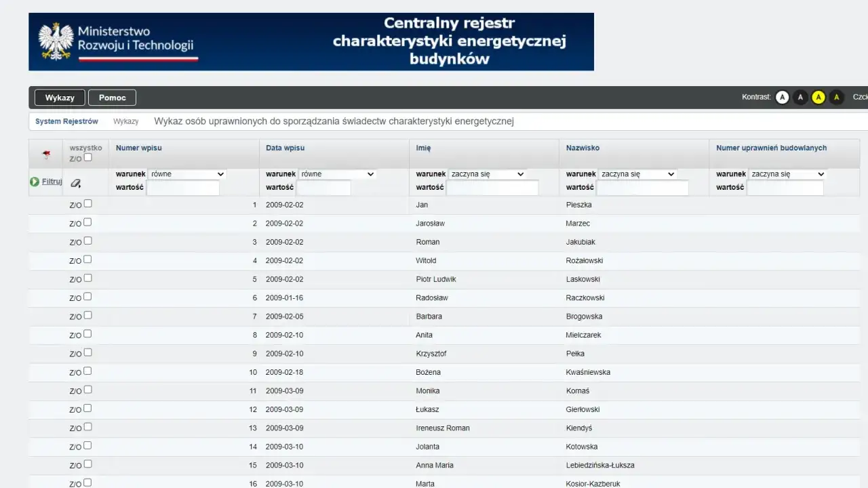
Task: Click the eraser clear-filters icon
Action: 75,182
